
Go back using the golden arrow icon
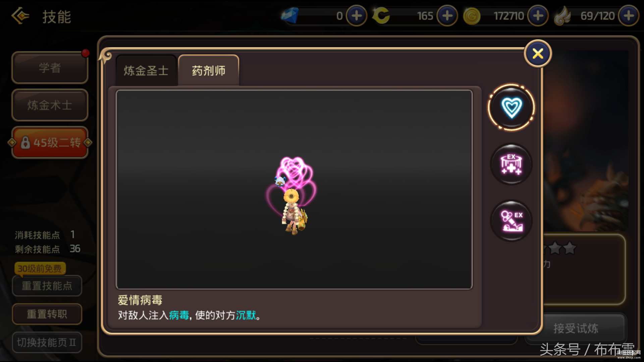tap(20, 16)
